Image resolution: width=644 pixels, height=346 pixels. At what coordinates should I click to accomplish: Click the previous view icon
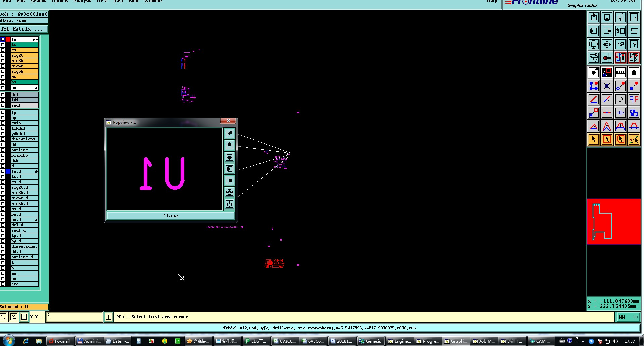click(621, 31)
